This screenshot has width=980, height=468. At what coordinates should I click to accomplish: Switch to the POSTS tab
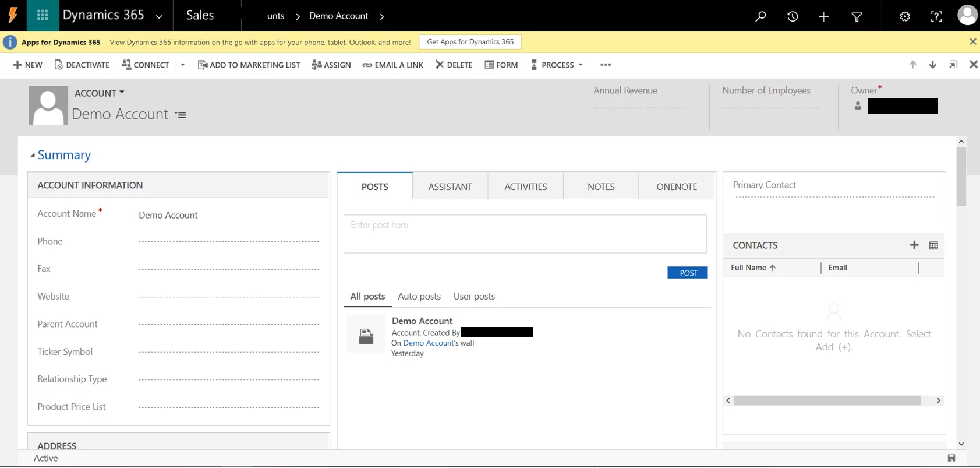pos(375,187)
